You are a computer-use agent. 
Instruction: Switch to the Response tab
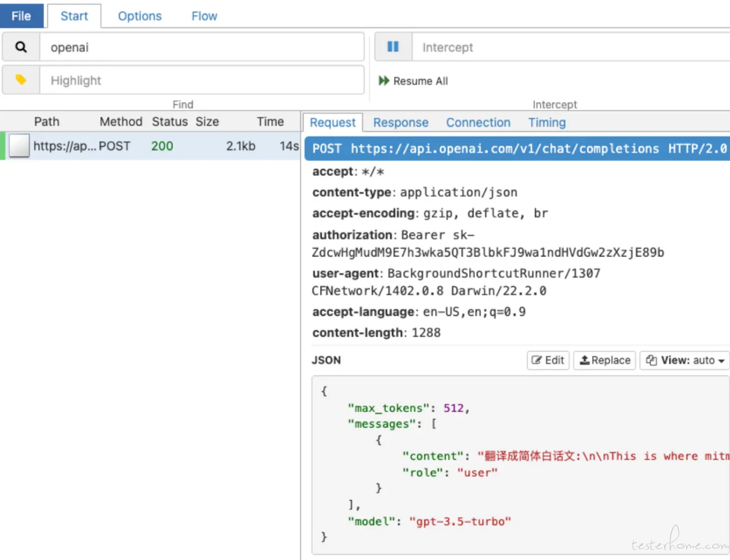click(x=401, y=123)
